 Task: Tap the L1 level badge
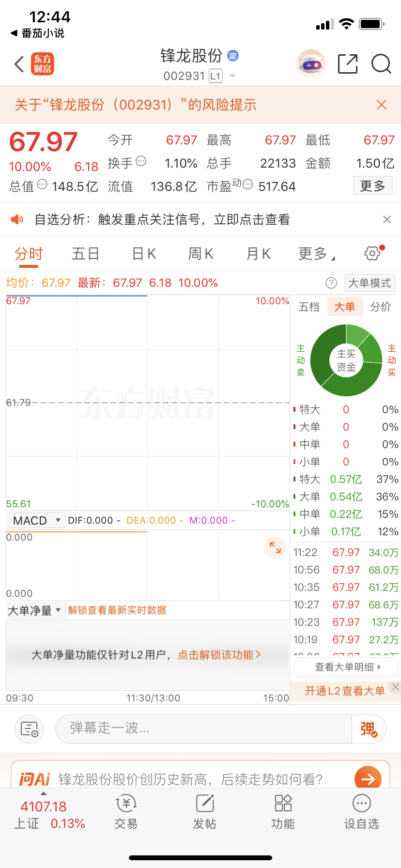click(216, 76)
